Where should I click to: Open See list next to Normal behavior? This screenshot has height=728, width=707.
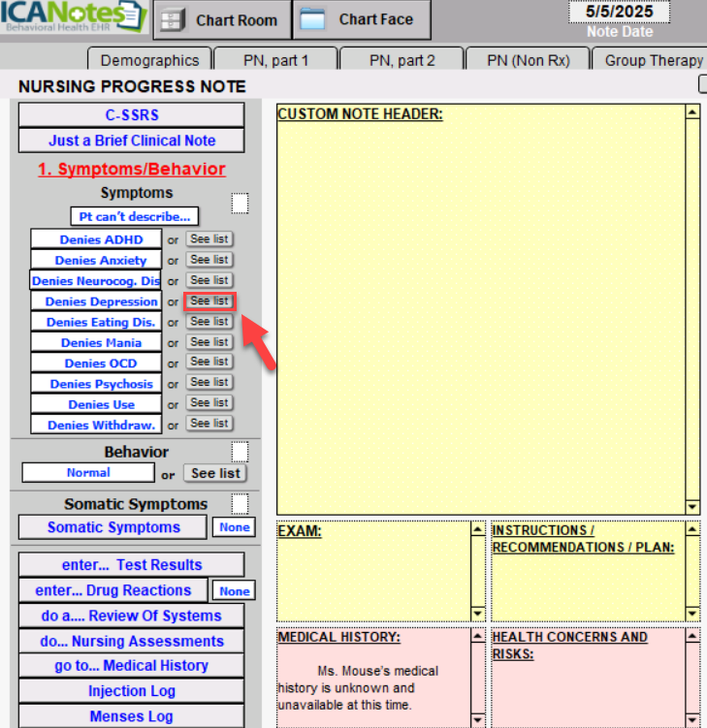[x=215, y=473]
